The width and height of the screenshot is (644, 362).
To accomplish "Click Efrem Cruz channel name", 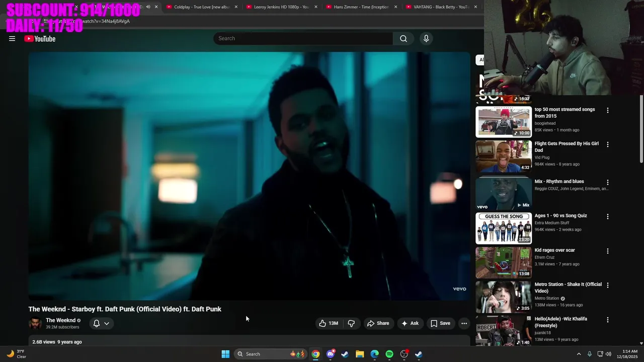I will [x=544, y=257].
